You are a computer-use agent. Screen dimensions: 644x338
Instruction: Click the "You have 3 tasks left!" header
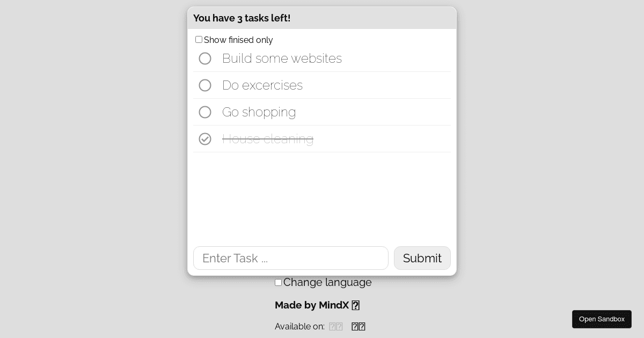pos(241,18)
